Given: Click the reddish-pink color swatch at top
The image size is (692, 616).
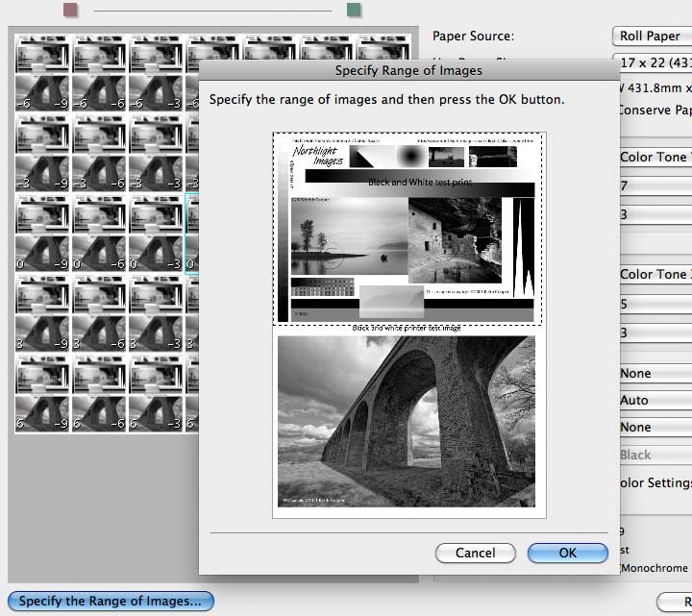Looking at the screenshot, I should tap(70, 10).
